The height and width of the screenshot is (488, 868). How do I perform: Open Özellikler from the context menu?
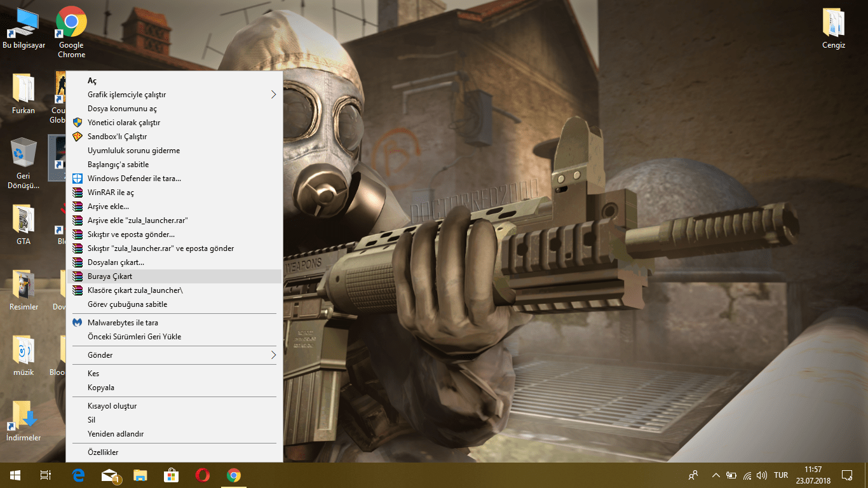[x=174, y=452]
